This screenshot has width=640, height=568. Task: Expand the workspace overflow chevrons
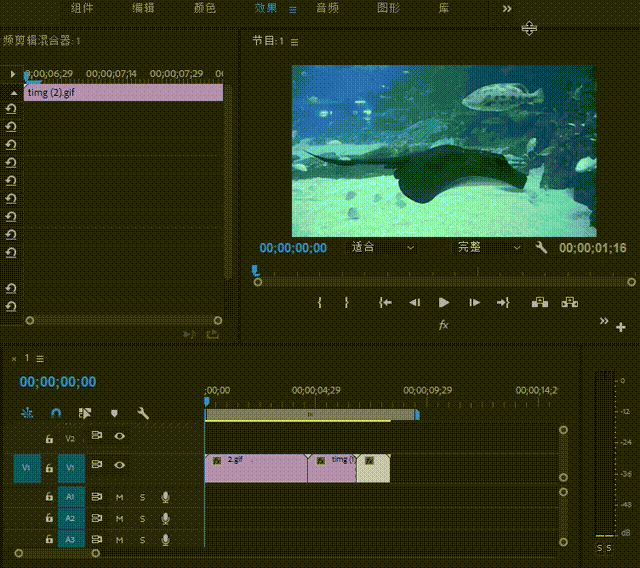click(x=507, y=9)
